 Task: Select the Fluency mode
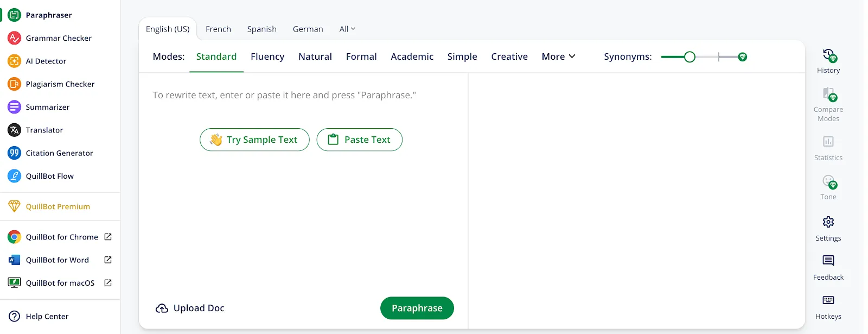267,56
